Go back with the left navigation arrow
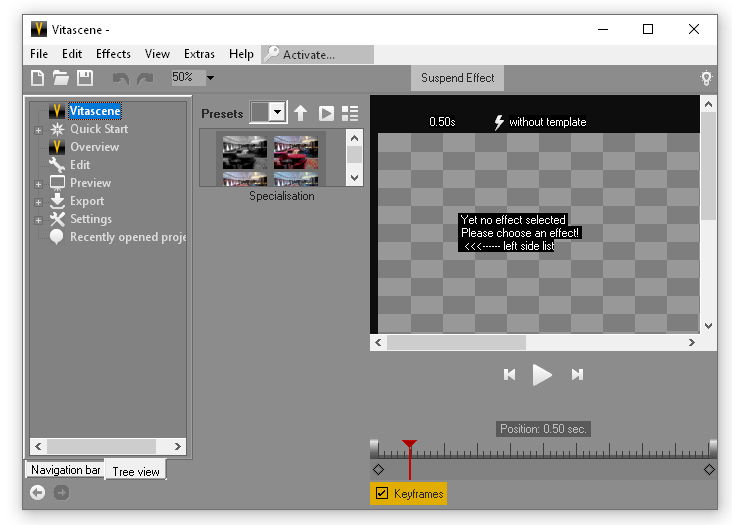Viewport: 732px width, 525px height. click(x=37, y=492)
